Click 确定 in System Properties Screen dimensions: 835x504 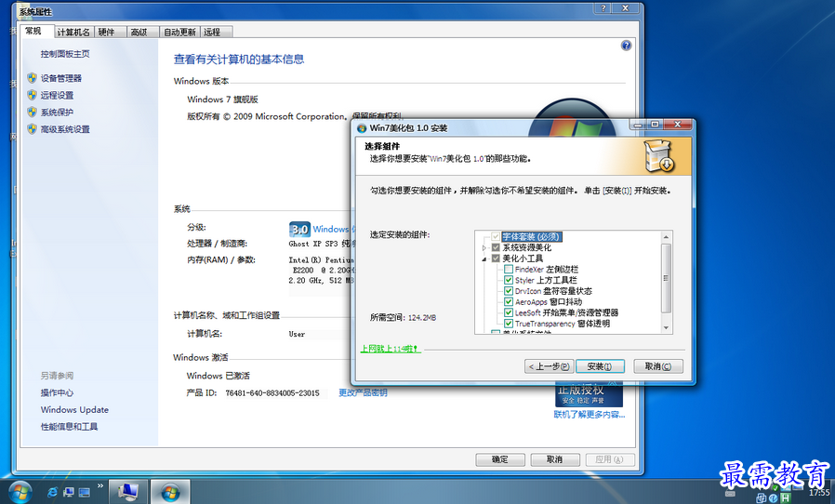500,459
